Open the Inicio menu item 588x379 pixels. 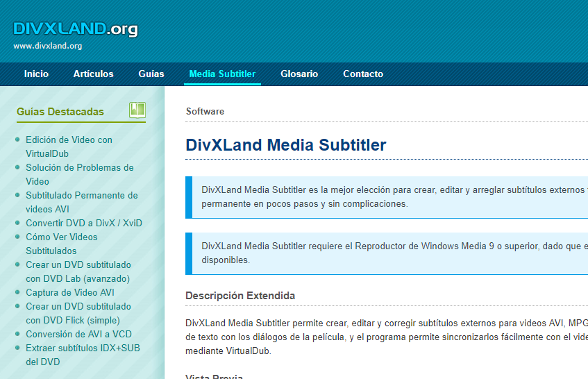(36, 74)
